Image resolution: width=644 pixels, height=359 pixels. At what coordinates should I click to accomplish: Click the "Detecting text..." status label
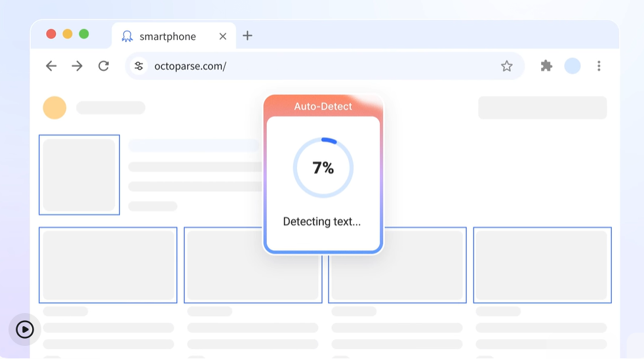pos(322,222)
